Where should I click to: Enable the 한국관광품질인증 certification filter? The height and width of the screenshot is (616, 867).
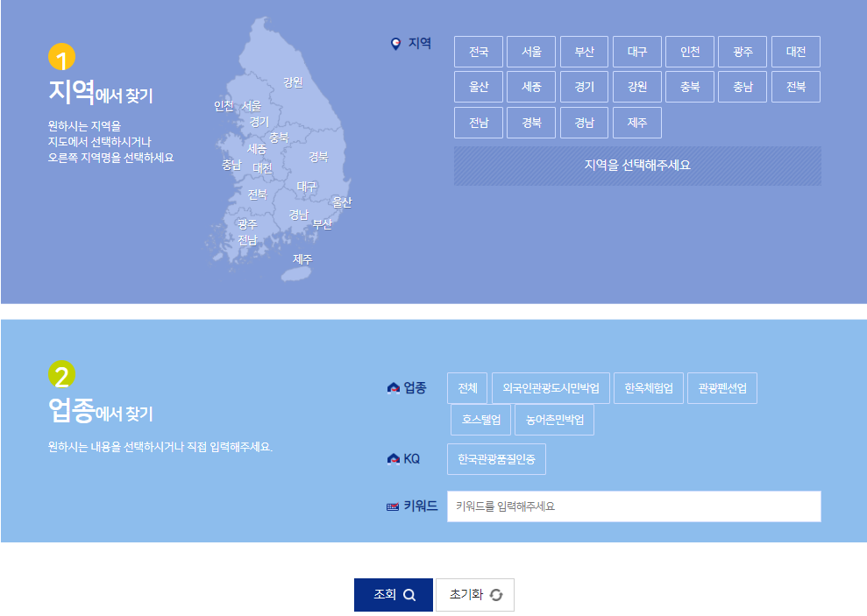pyautogui.click(x=496, y=458)
